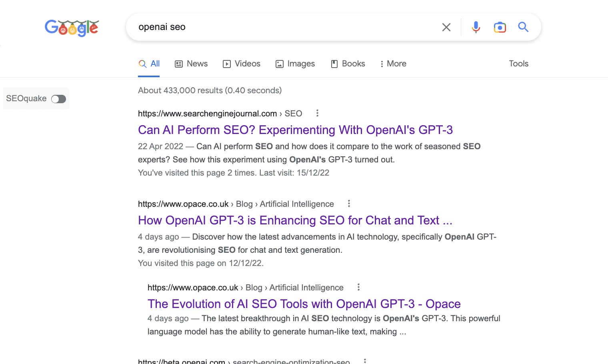The height and width of the screenshot is (364, 608).
Task: Open the three-dot menu on the first Opace result
Action: tap(348, 204)
